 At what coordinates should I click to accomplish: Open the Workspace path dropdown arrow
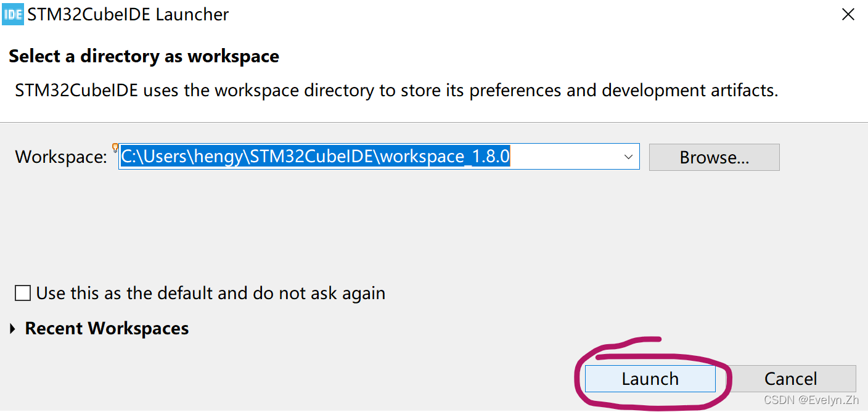pos(629,157)
